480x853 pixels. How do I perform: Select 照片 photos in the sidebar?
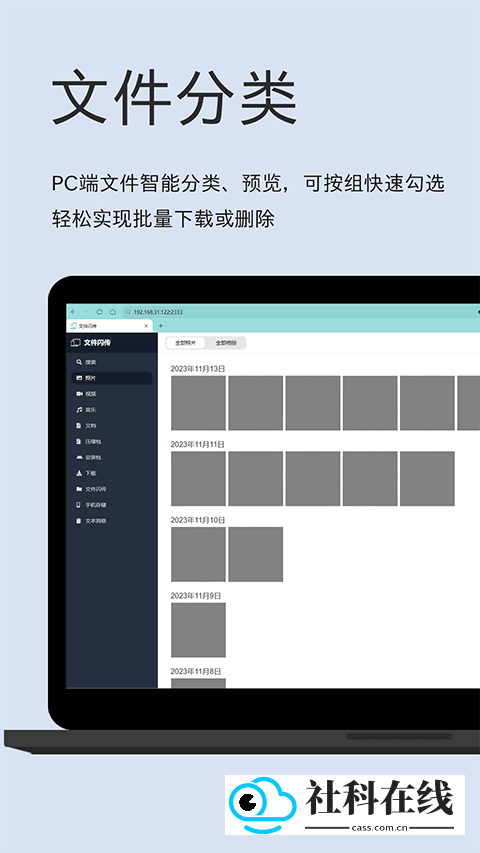(111, 378)
